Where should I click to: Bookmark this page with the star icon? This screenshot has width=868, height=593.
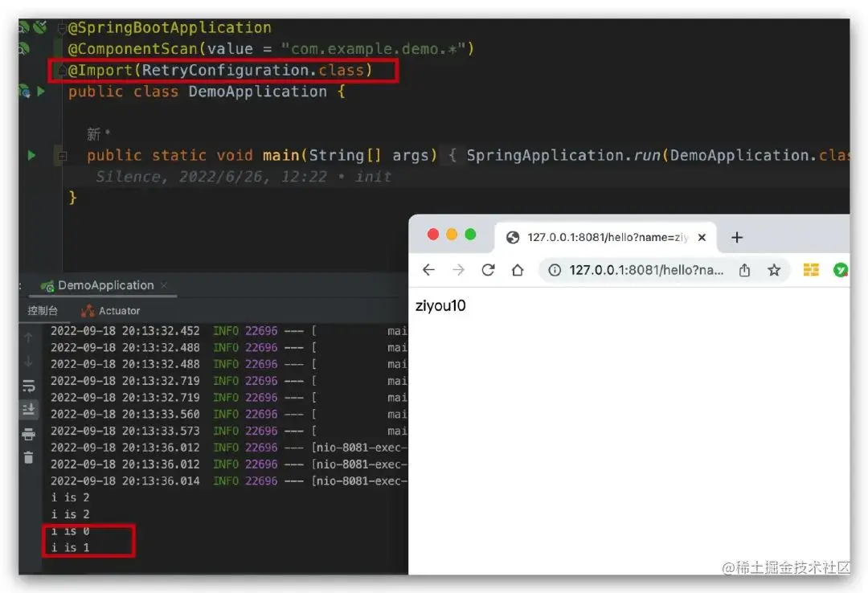[x=774, y=270]
